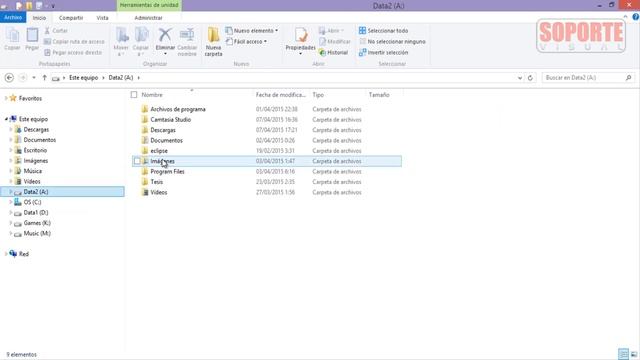
Task: Click the Abrir ribbon button
Action: pos(331,31)
